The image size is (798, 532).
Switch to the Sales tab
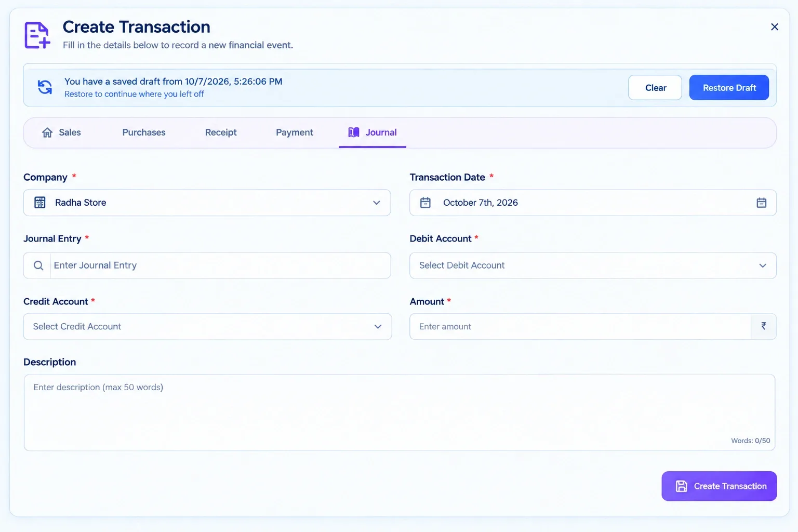point(61,132)
